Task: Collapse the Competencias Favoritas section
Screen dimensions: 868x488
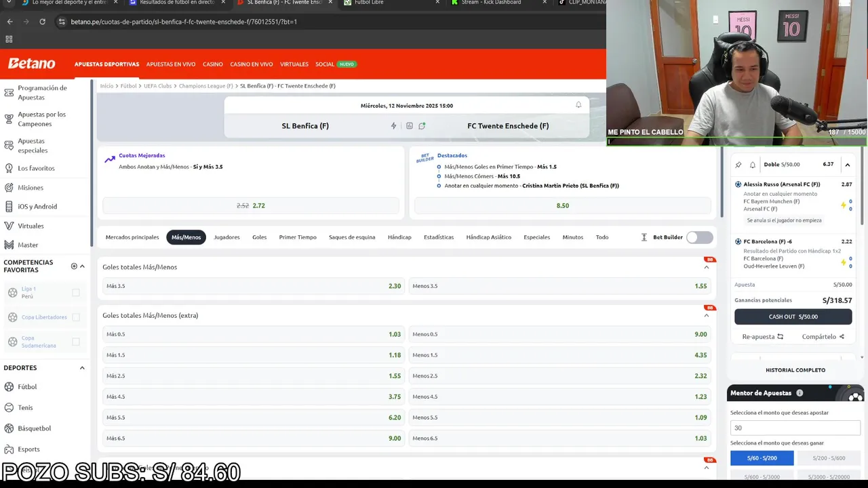Action: 82,266
